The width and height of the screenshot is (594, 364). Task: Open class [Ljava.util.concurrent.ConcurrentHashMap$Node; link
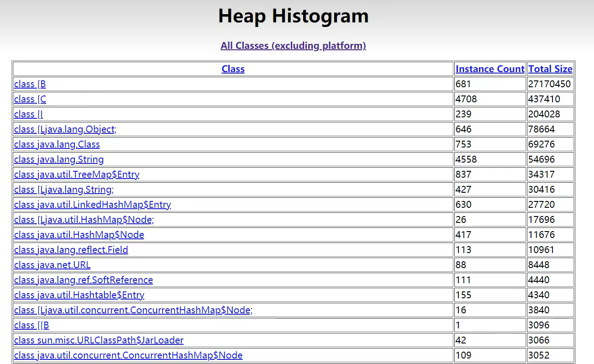point(133,310)
